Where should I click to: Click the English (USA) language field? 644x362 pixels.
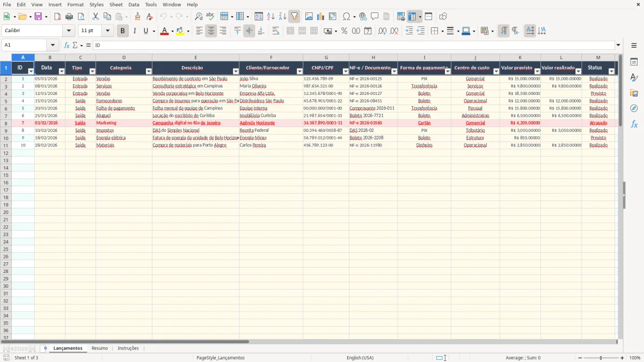(360, 358)
